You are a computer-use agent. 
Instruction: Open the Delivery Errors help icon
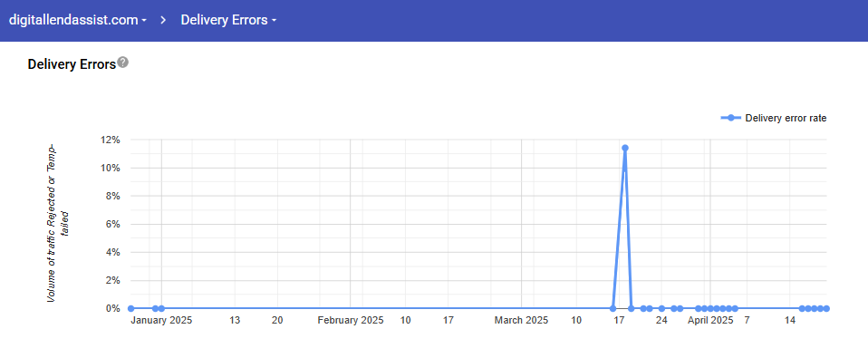point(123,62)
